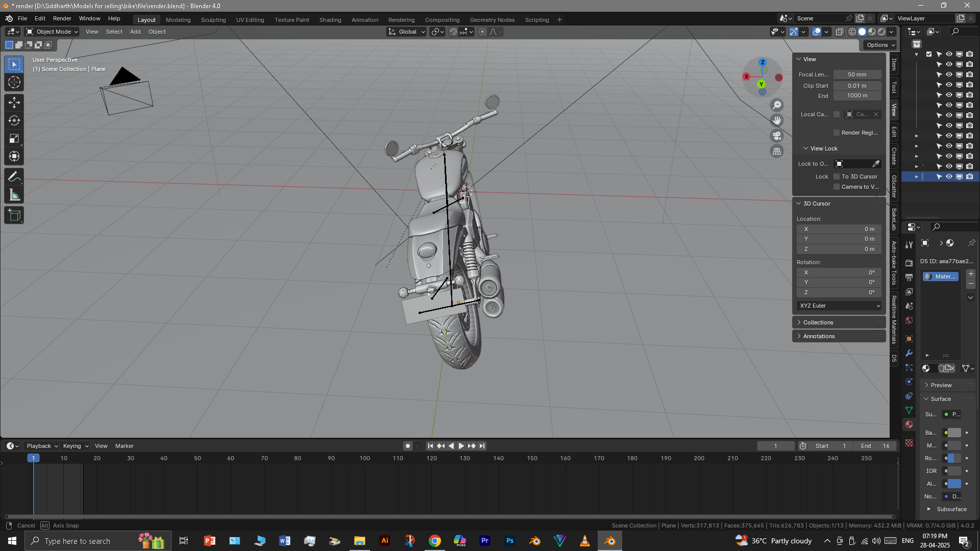Viewport: 980px width, 551px height.
Task: Toggle X-ray mode in header
Action: point(840,32)
